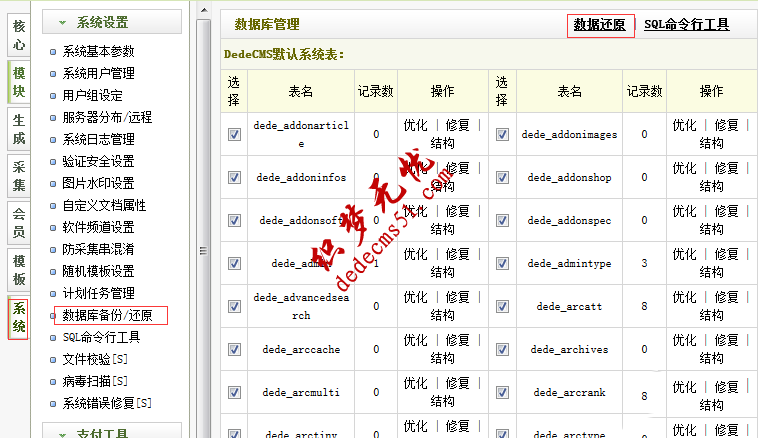Uncheck the dede_addonsoft table checkbox
Screen dimensions: 758x438
[x=234, y=220]
